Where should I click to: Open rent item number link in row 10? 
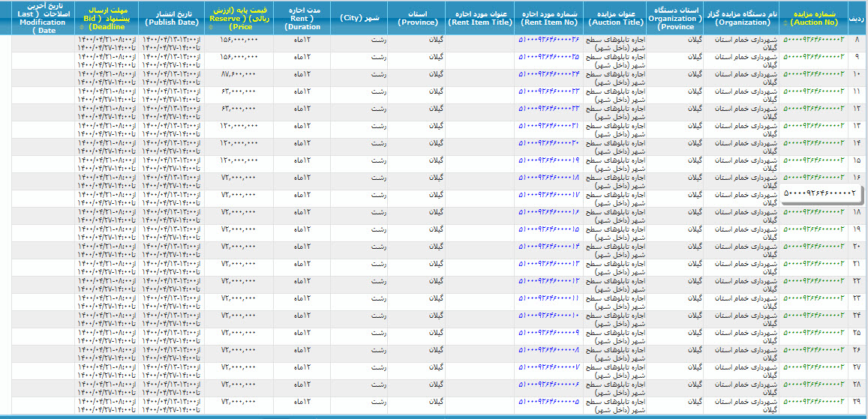(x=548, y=73)
